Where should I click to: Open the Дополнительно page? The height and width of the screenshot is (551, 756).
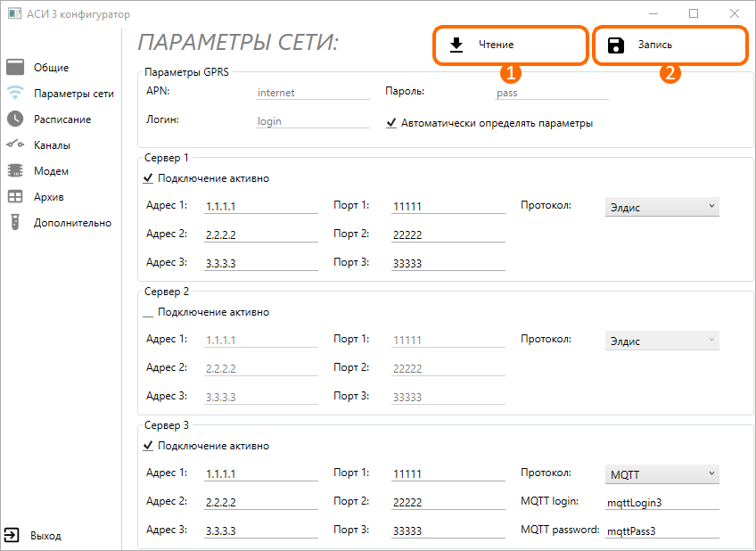[72, 223]
